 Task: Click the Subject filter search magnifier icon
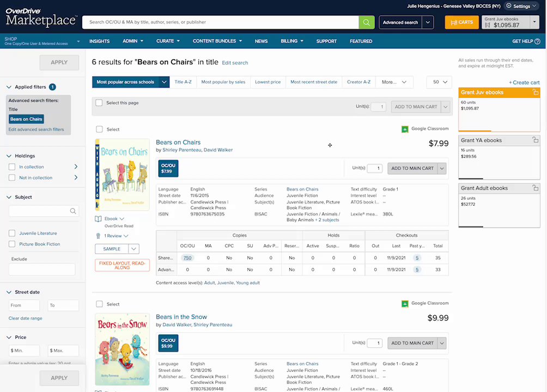[x=73, y=211]
